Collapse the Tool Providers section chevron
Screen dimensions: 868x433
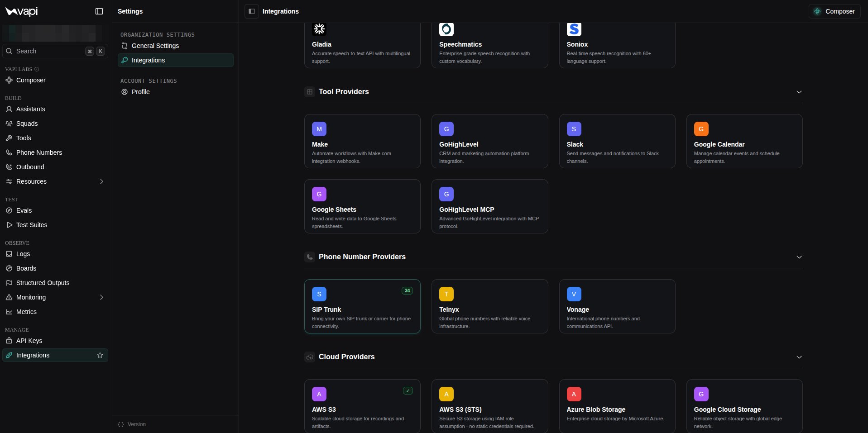799,92
